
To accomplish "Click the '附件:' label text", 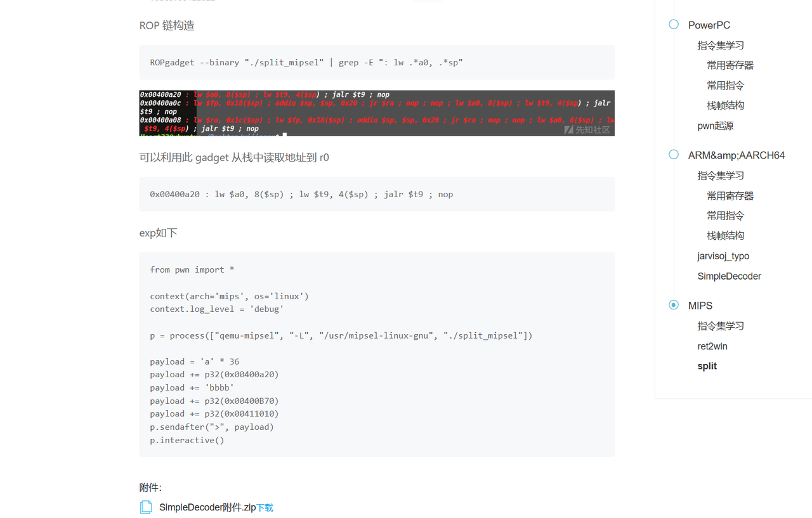I will click(150, 488).
